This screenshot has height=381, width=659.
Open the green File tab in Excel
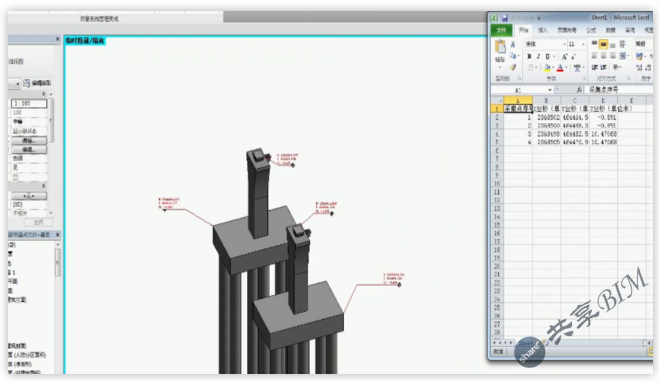(x=501, y=30)
